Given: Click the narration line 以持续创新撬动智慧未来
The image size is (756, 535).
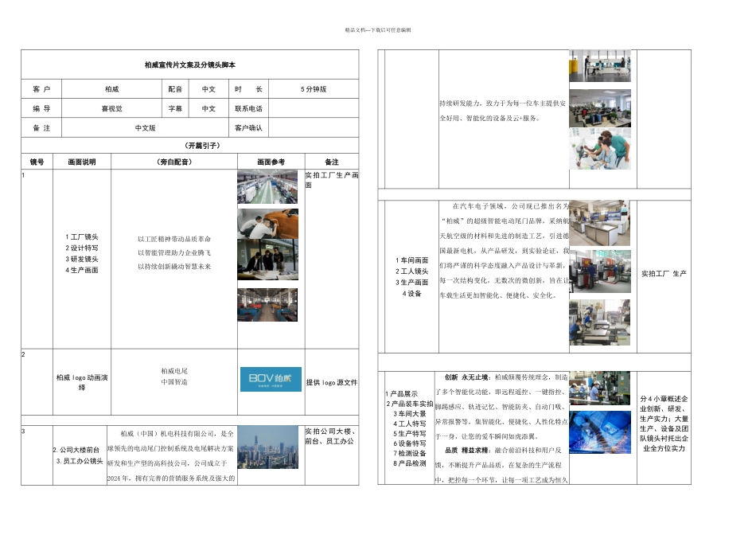Looking at the screenshot, I should click(174, 266).
